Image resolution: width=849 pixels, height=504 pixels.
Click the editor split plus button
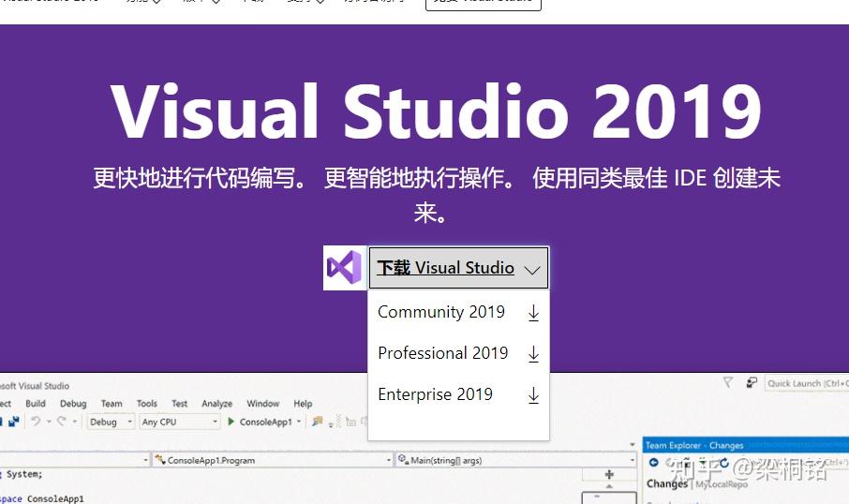(x=609, y=474)
